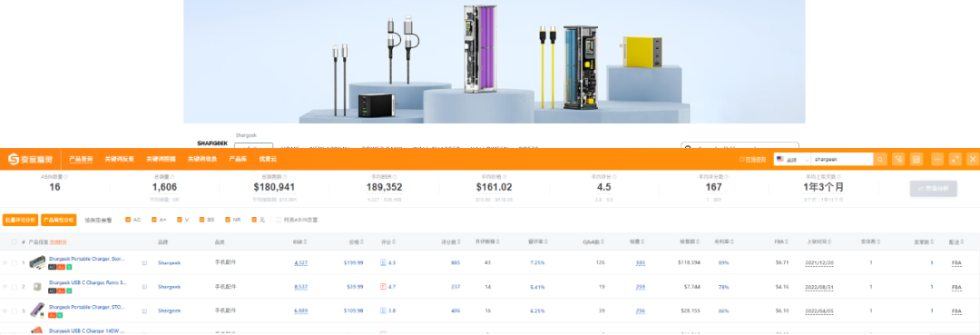Uncheck the A+ filter checkbox
Viewport: 980px width, 335px height.
pos(154,220)
